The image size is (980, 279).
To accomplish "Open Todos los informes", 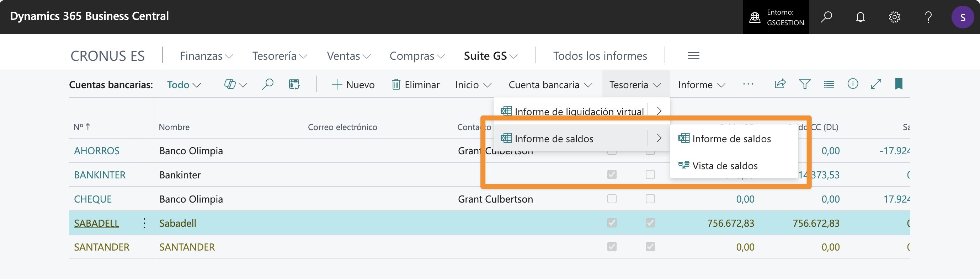I will pyautogui.click(x=600, y=56).
